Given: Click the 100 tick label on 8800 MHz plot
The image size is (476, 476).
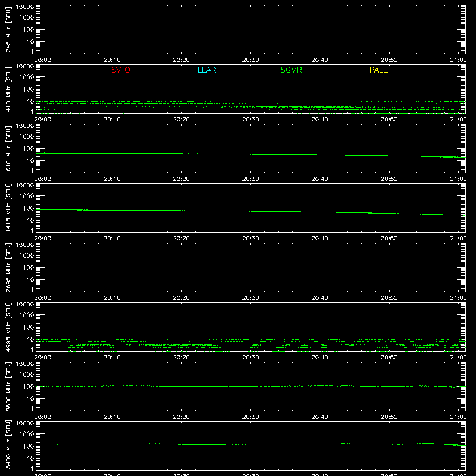Looking at the screenshot, I should tap(29, 387).
